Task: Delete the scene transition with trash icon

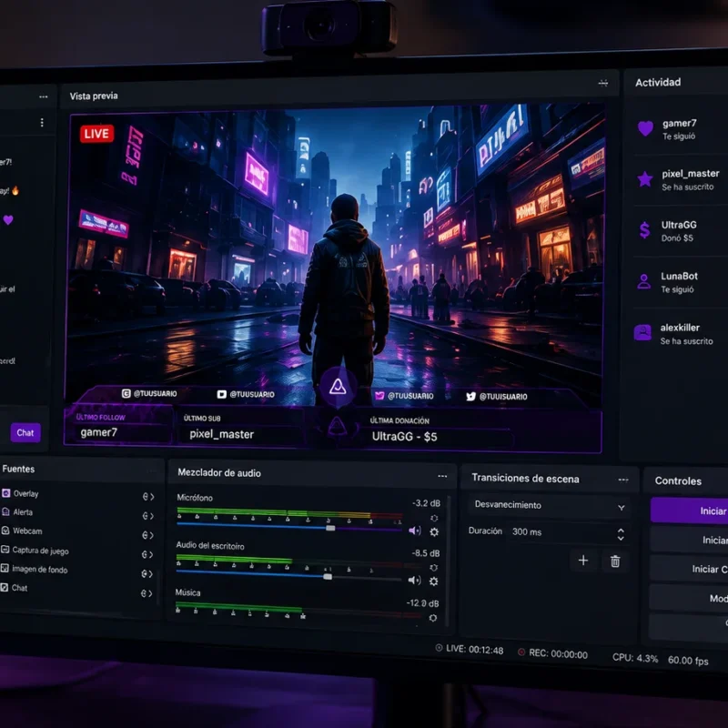Action: click(x=615, y=561)
